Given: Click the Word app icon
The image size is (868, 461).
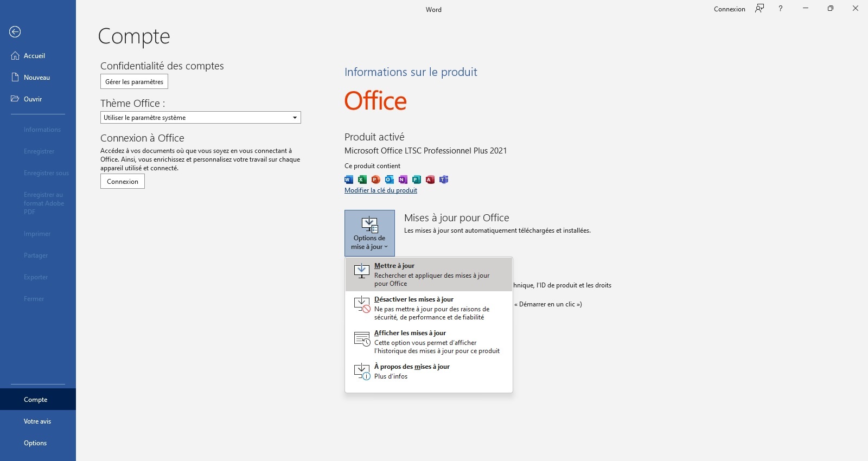Looking at the screenshot, I should [349, 180].
